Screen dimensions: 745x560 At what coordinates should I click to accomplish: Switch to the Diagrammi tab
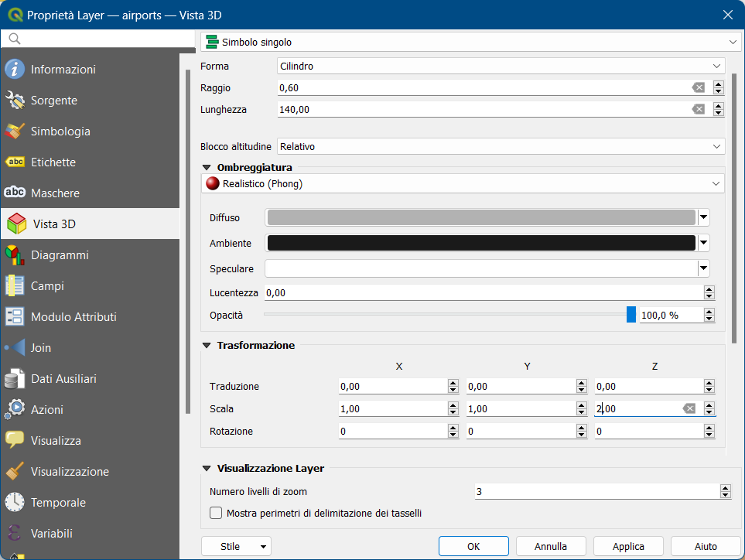(91, 255)
